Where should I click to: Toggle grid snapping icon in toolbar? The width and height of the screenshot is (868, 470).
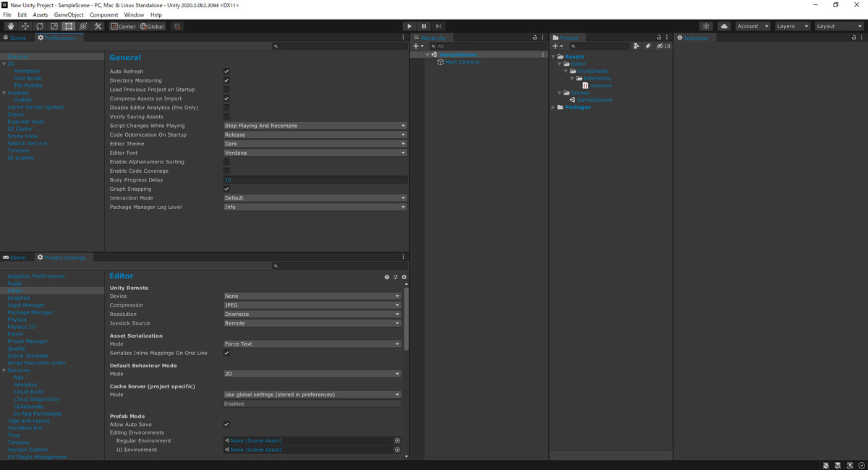[176, 26]
